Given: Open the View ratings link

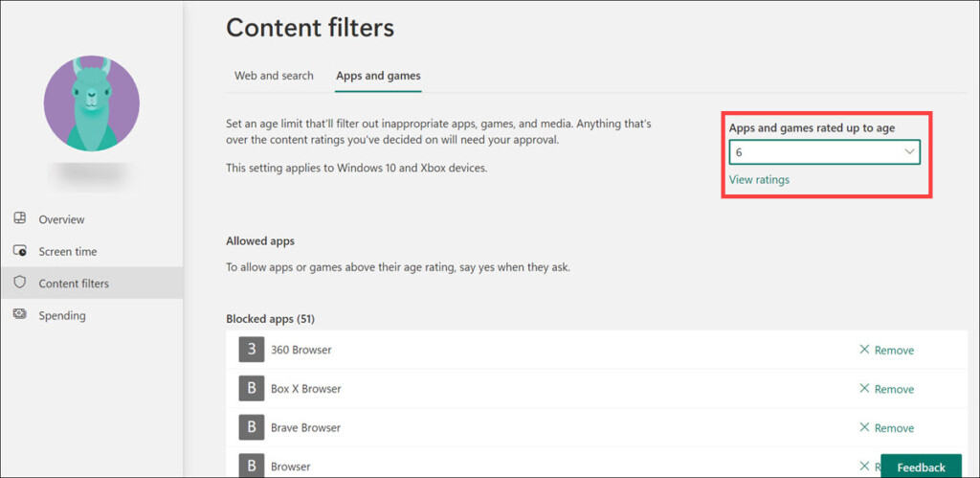Looking at the screenshot, I should coord(759,180).
